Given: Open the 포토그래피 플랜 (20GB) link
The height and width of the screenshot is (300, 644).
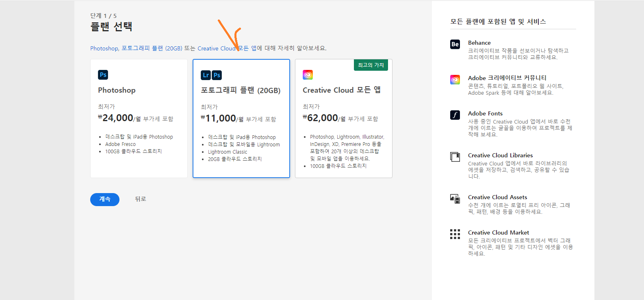Looking at the screenshot, I should point(152,48).
